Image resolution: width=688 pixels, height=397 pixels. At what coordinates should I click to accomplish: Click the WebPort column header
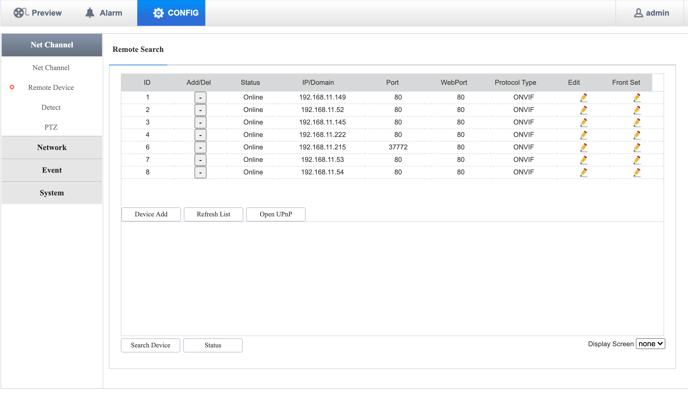click(x=454, y=82)
